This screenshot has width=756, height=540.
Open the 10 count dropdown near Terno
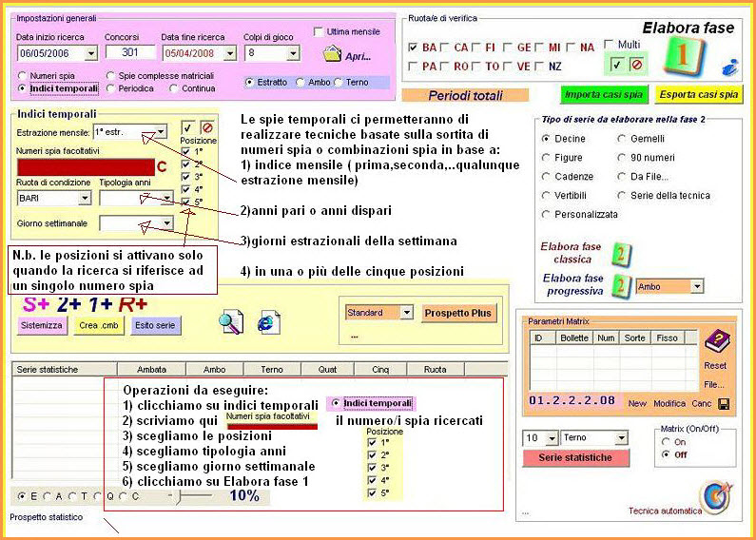(552, 437)
